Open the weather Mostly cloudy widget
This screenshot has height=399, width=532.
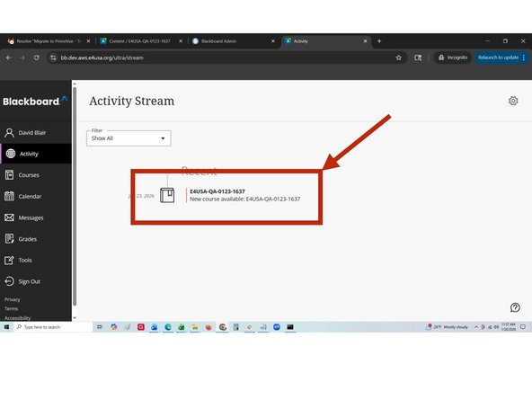click(x=447, y=327)
